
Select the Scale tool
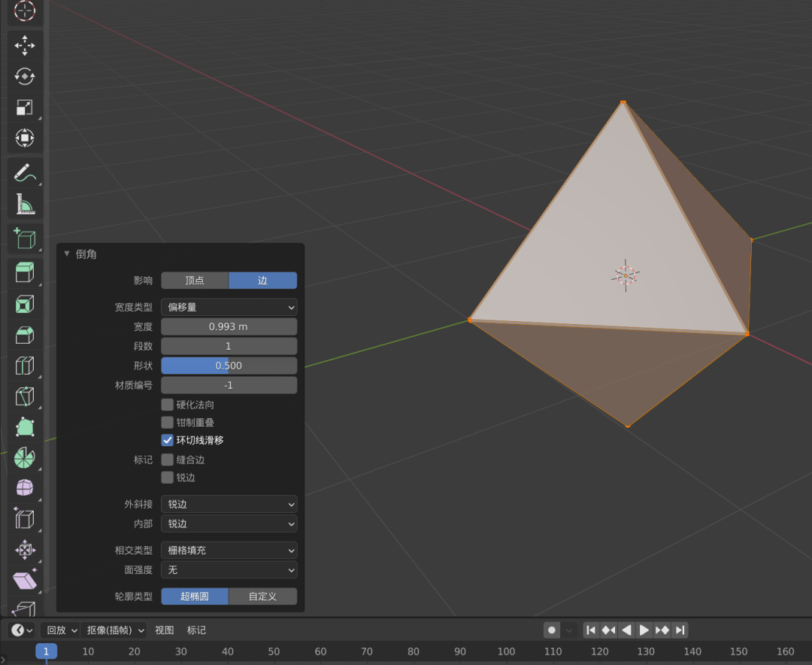pos(24,108)
